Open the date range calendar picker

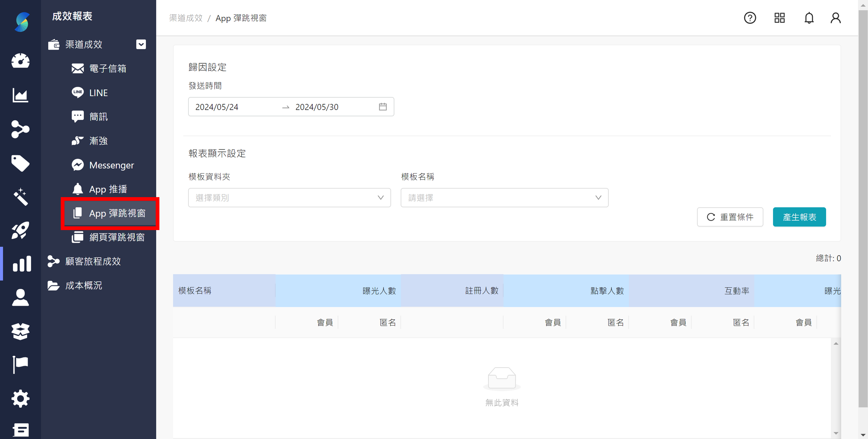tap(383, 107)
